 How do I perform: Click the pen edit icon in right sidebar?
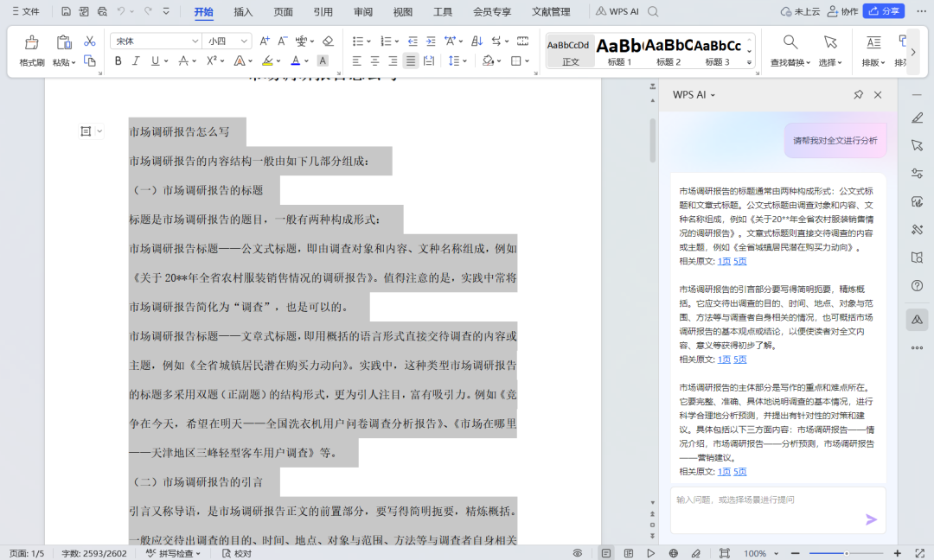click(x=918, y=118)
